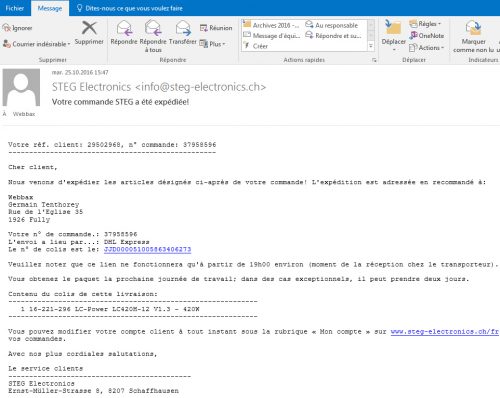Send the message to OneNote
This screenshot has width=500, height=398.
pos(427,35)
